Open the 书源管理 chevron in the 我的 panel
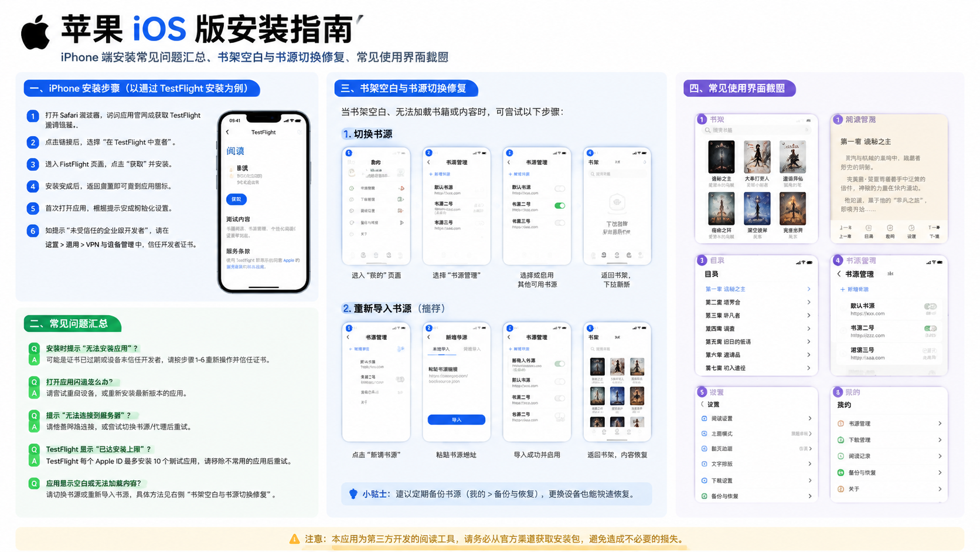 click(940, 424)
